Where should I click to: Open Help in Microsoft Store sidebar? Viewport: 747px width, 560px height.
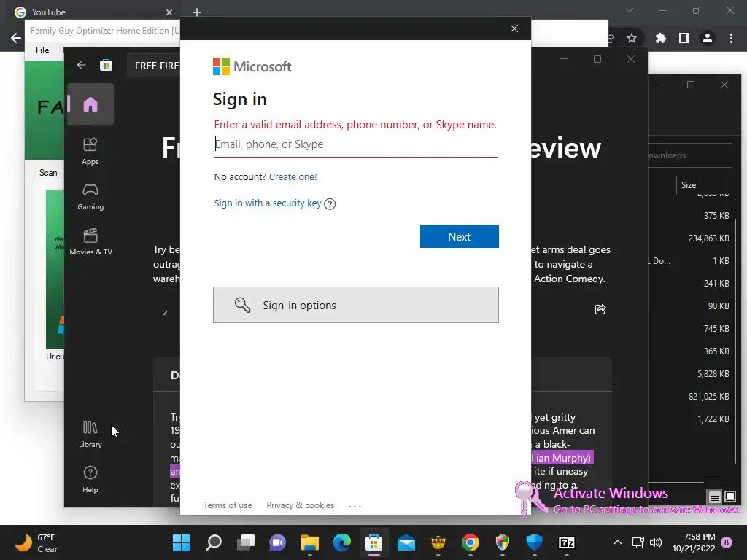click(90, 480)
